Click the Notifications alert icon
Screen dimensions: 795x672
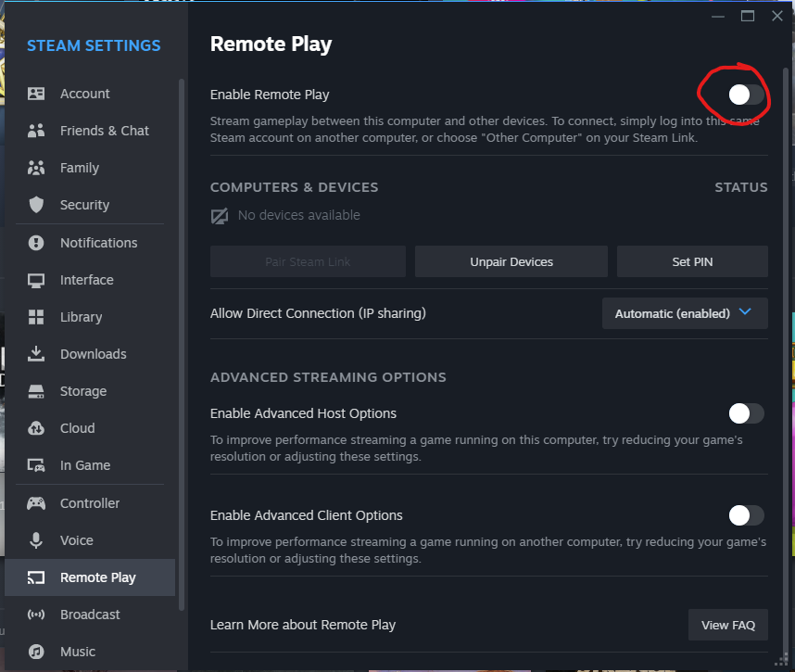click(x=36, y=243)
